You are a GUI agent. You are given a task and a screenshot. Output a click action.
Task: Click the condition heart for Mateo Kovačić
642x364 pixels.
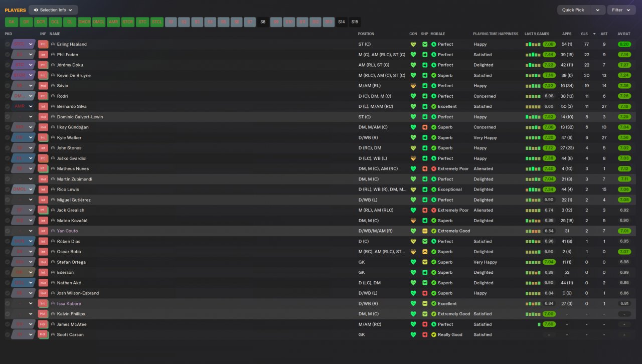coord(413,221)
